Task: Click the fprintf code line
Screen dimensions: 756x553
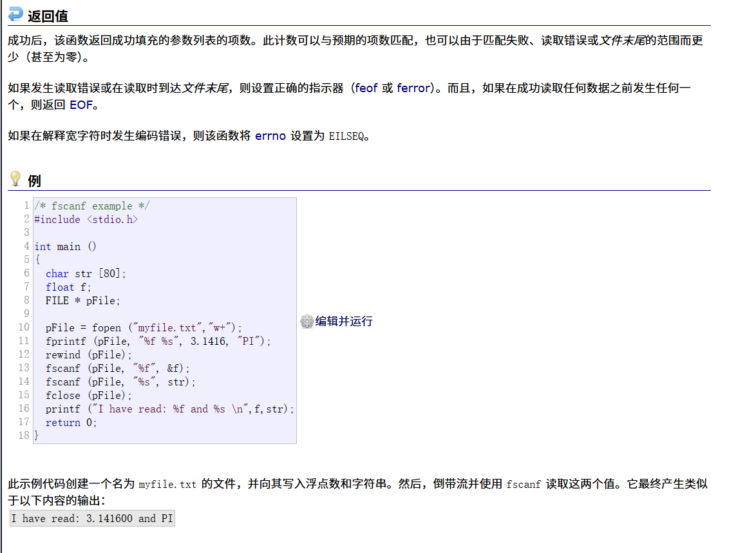Action: [158, 341]
